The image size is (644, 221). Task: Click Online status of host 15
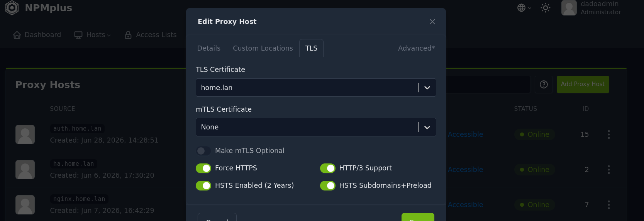click(x=534, y=134)
